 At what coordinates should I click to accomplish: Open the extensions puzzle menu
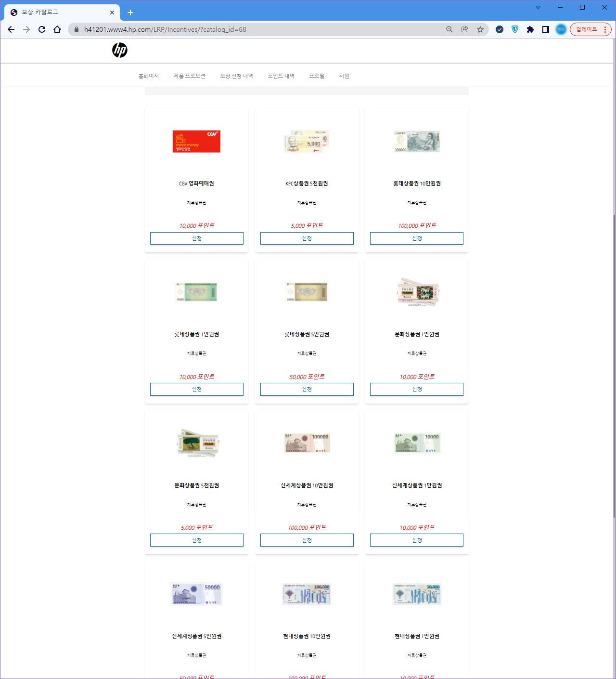tap(530, 29)
